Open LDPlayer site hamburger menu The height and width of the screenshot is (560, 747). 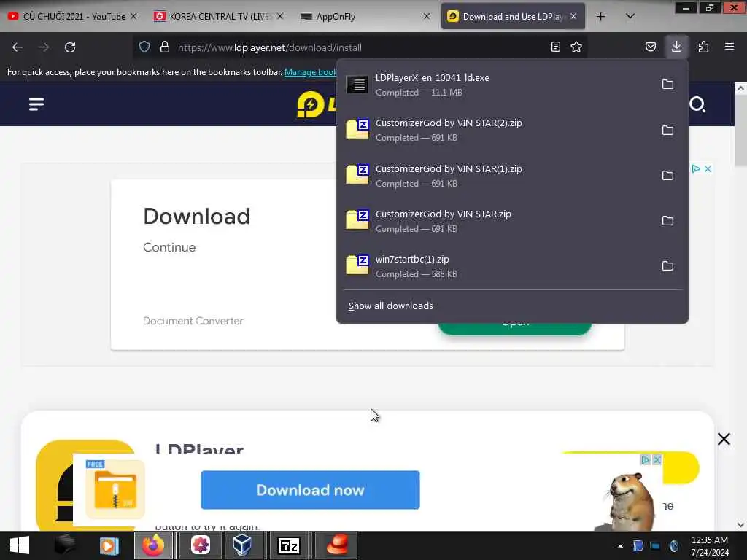pyautogui.click(x=36, y=104)
